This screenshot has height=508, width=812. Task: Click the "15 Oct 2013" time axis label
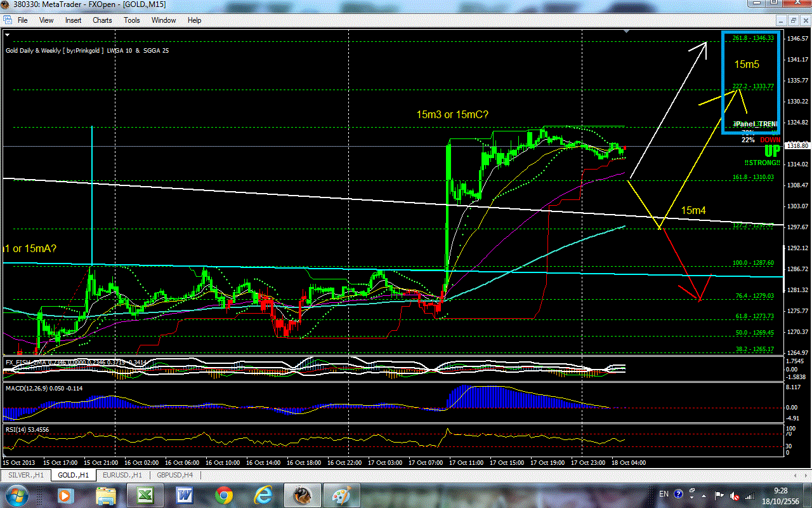coord(20,463)
